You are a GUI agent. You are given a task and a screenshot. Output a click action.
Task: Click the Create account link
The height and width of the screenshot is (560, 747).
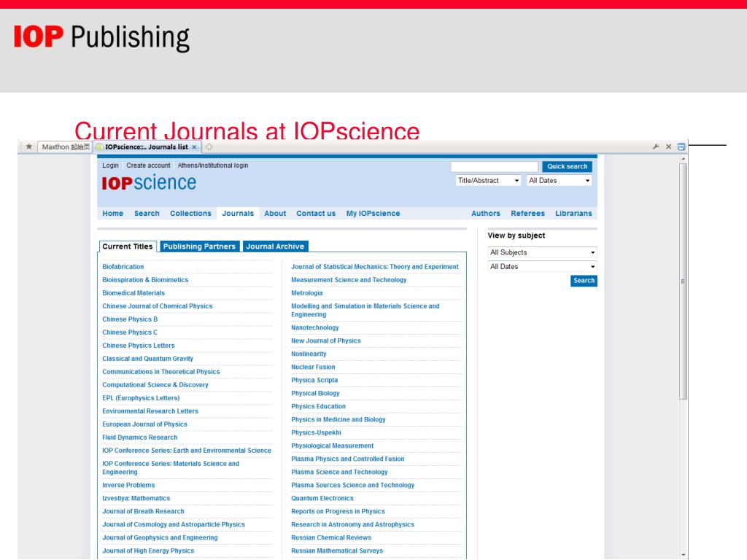[x=148, y=166]
